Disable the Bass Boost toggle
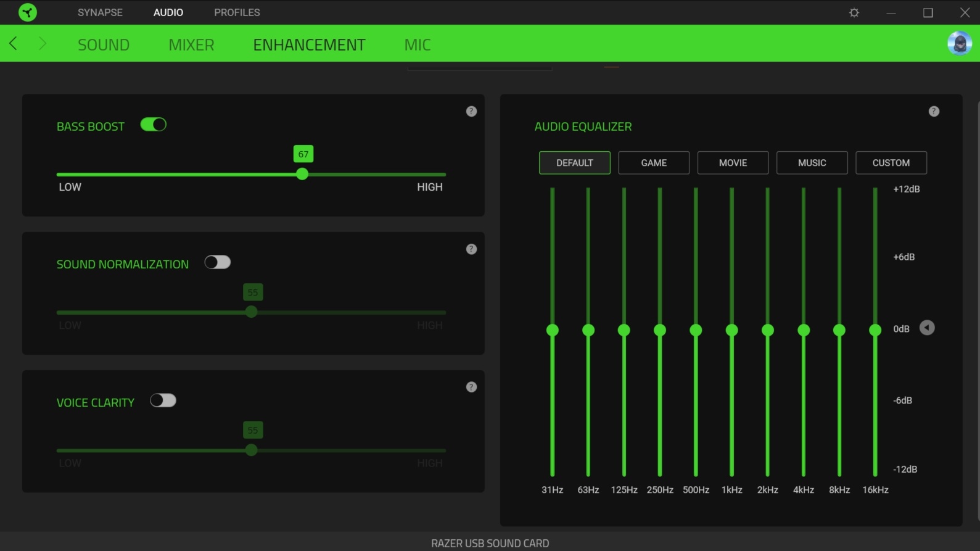 click(154, 125)
